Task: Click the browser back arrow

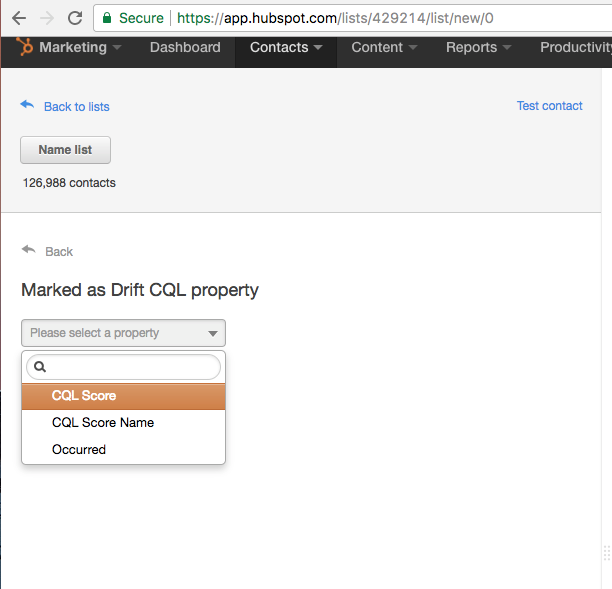Action: (19, 18)
